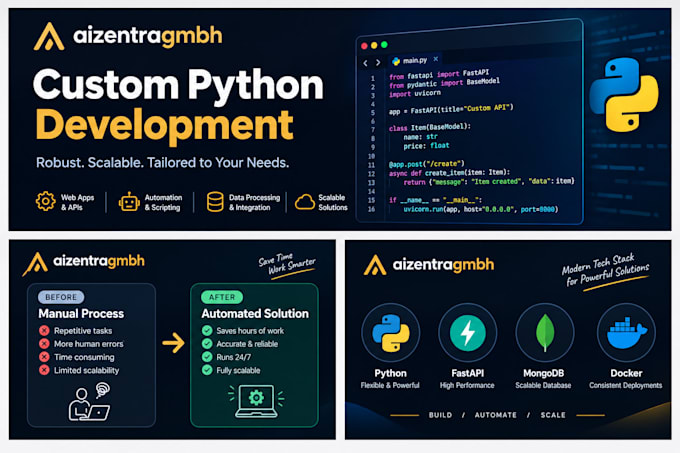The width and height of the screenshot is (680, 453).
Task: Click the Scalable Solutions cloud icon
Action: click(305, 202)
